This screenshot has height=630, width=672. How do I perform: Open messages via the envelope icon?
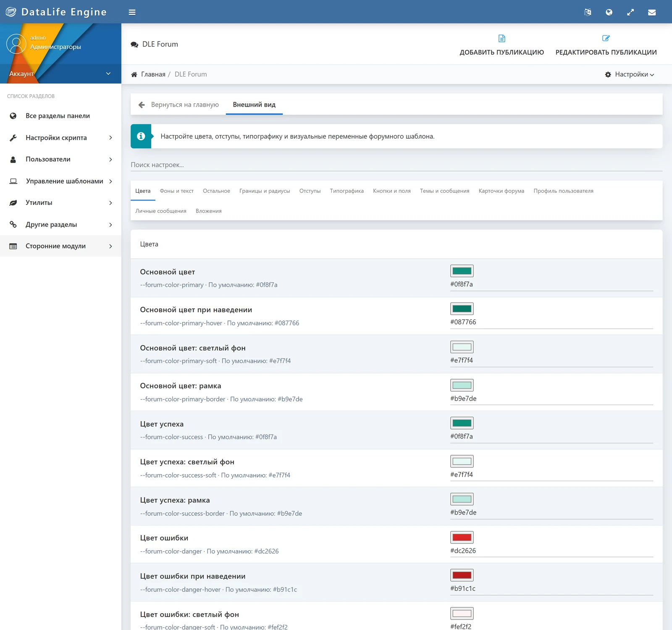pyautogui.click(x=652, y=12)
